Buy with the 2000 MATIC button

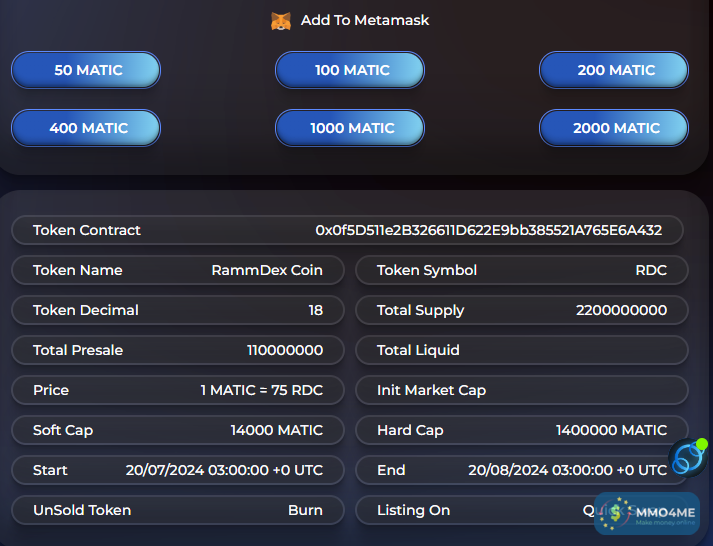(614, 128)
